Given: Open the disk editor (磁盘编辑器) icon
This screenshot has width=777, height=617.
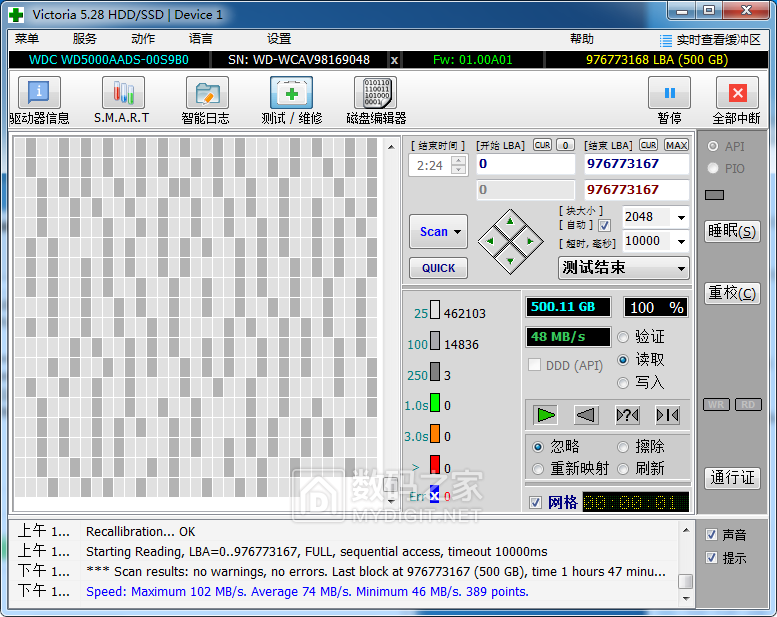Looking at the screenshot, I should [x=375, y=94].
